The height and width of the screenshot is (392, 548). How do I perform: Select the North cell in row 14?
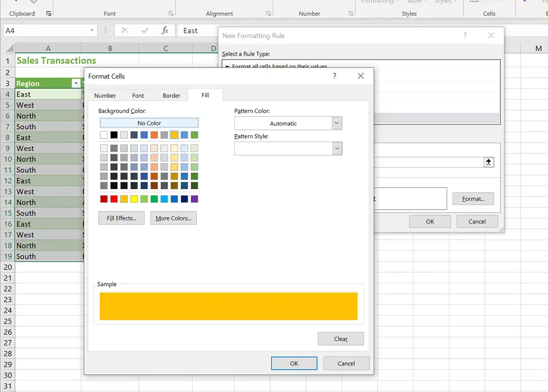point(48,202)
